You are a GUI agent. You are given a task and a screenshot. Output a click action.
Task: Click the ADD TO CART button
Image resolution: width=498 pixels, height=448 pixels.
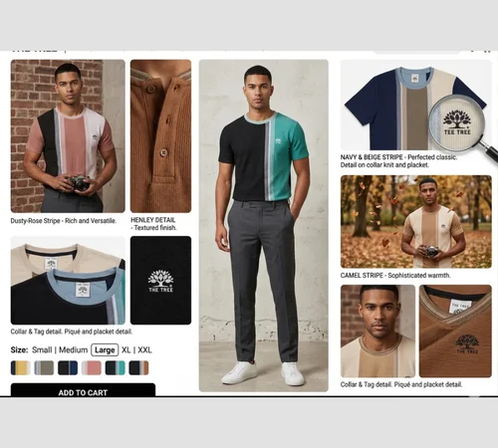pyautogui.click(x=83, y=390)
